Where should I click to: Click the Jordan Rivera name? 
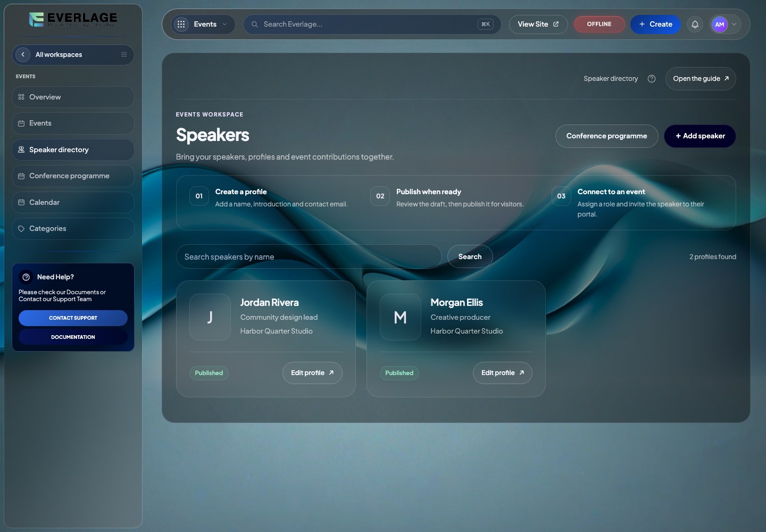(x=269, y=302)
